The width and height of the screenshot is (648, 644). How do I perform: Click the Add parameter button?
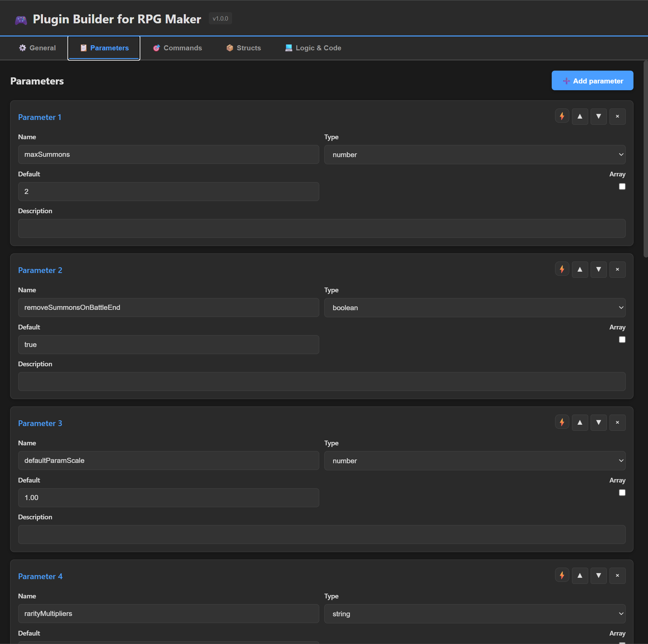[x=592, y=81]
